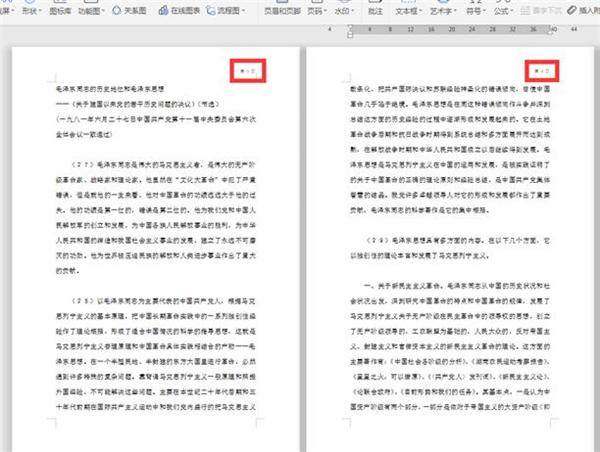Click the subtitle line starting with ——《关于建国以来
Image resolution: width=600 pixels, height=452 pixels.
click(x=138, y=104)
